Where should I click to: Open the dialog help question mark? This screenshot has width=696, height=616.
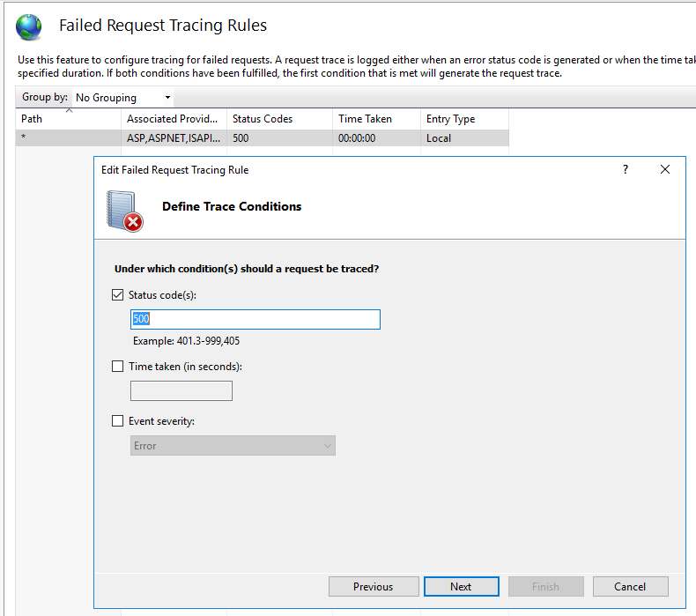(x=626, y=169)
